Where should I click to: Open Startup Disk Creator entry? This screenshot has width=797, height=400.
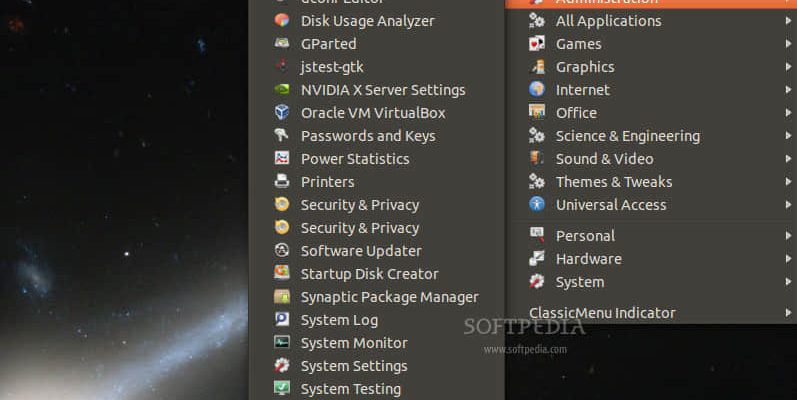coord(377,274)
